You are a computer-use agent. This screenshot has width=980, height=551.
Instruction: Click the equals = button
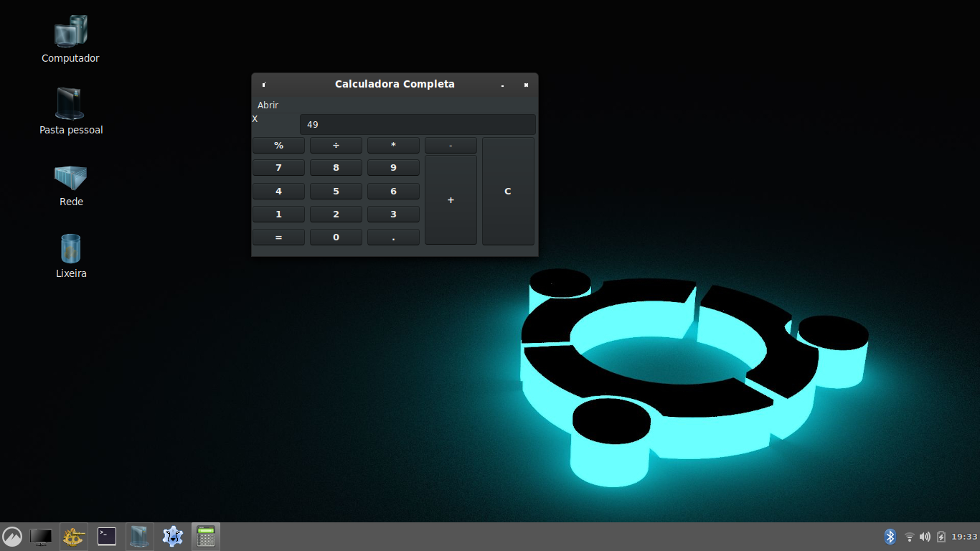[278, 237]
